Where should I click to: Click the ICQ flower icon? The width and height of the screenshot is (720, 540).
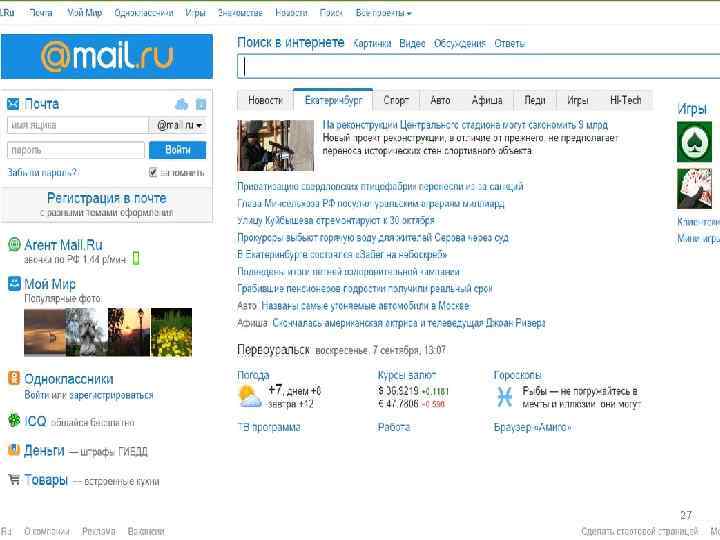click(14, 420)
